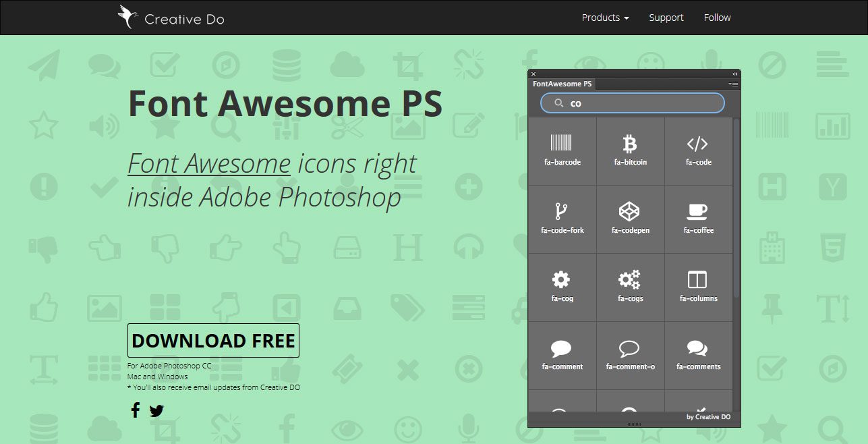Click the fa-code icon
The width and height of the screenshot is (868, 444).
pos(698,148)
